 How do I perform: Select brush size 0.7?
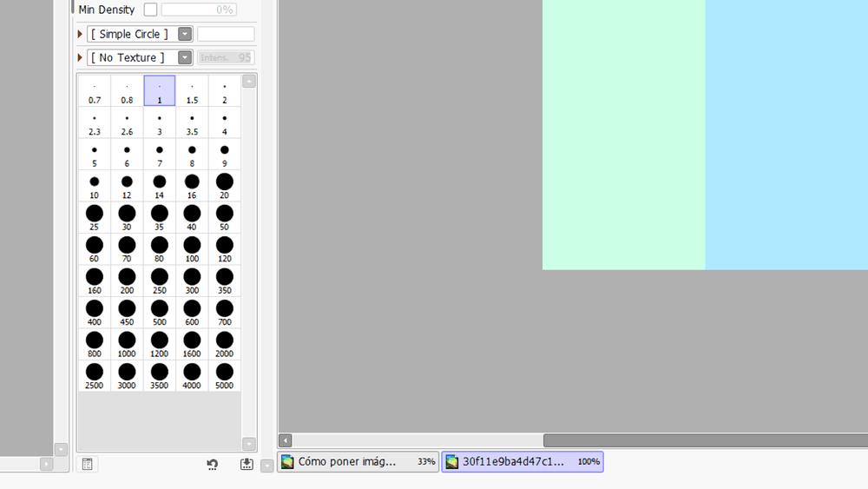coord(95,91)
